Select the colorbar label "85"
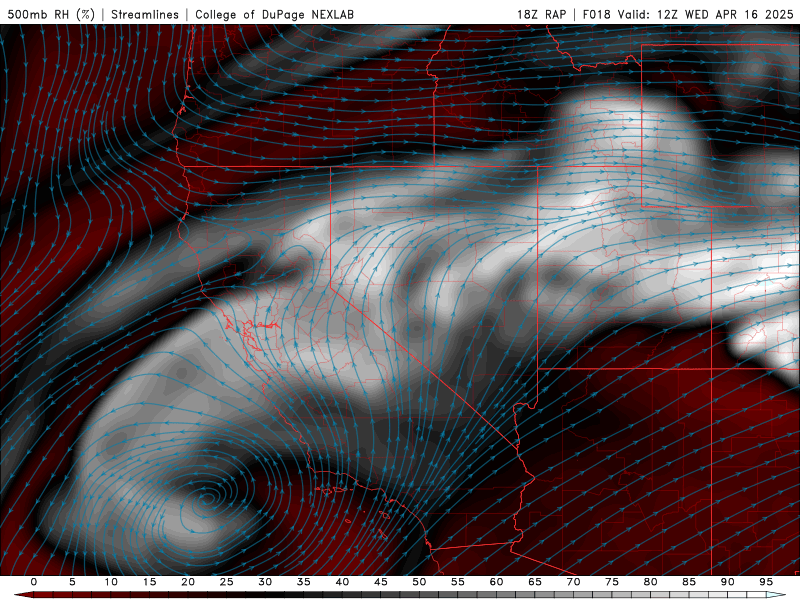 point(689,582)
